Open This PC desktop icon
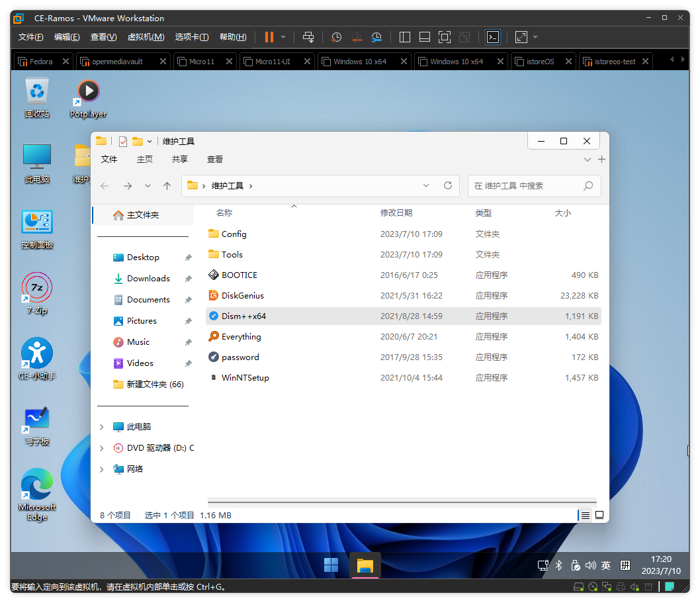The image size is (700, 603). tap(37, 163)
